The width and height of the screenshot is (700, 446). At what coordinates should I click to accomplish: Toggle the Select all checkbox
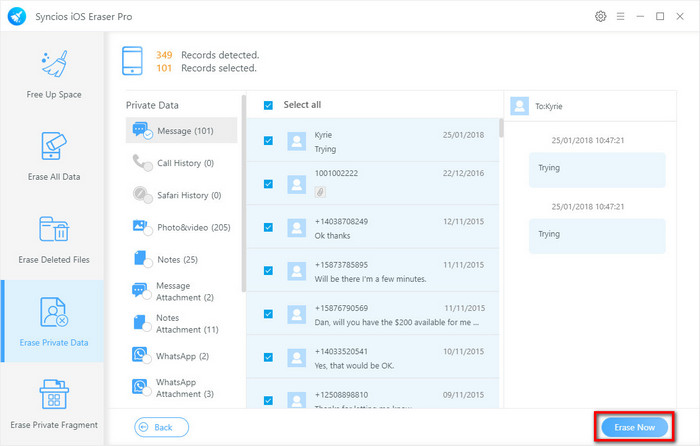268,105
